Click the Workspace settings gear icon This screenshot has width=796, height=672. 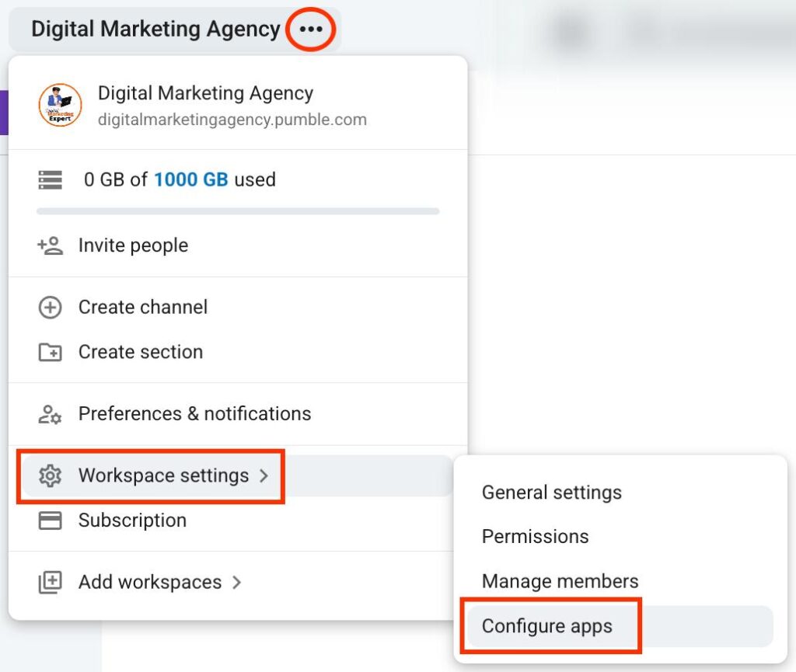(51, 475)
